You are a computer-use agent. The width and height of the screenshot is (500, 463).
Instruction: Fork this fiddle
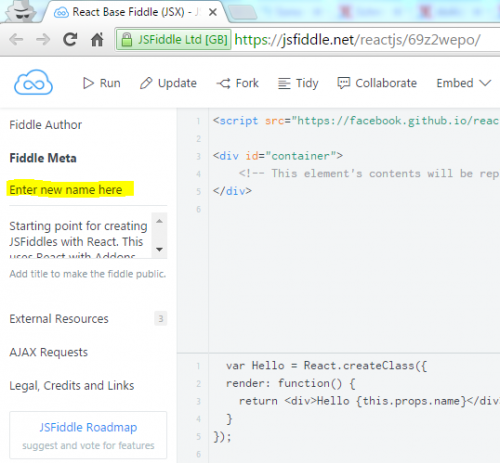237,83
